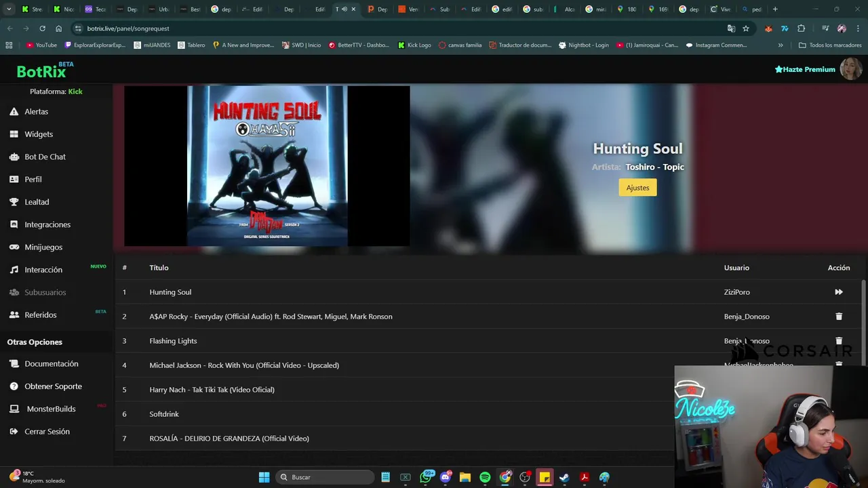Screen dimensions: 868x488
Task: Click the BotRix logo
Action: (41, 71)
